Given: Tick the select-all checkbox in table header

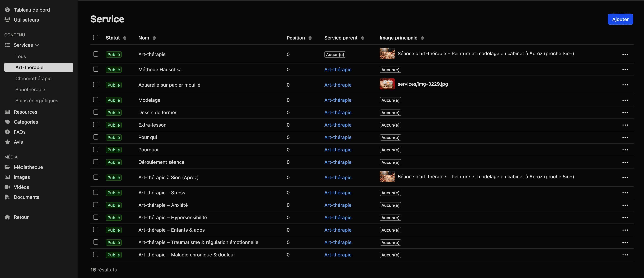Looking at the screenshot, I should [x=96, y=37].
